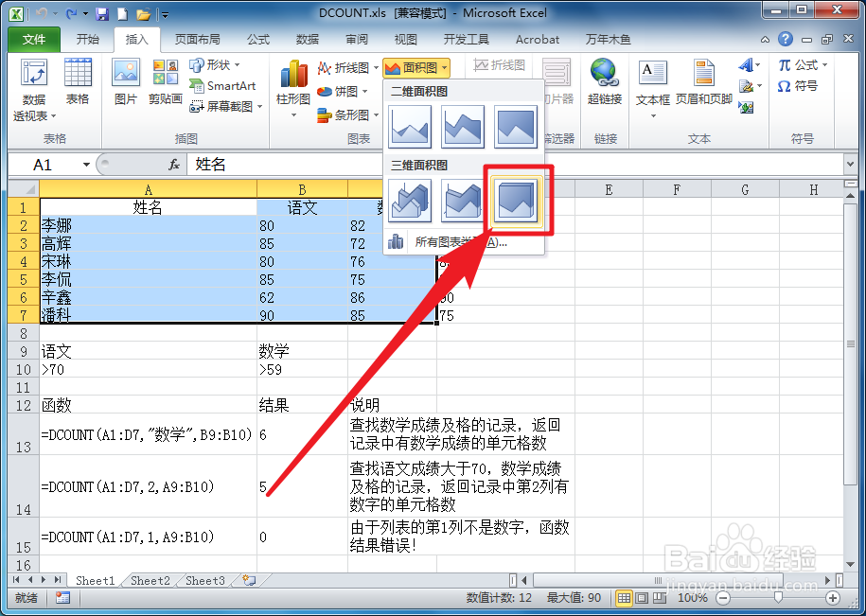
Task: Insert SmartArt graphic
Action: 223,86
